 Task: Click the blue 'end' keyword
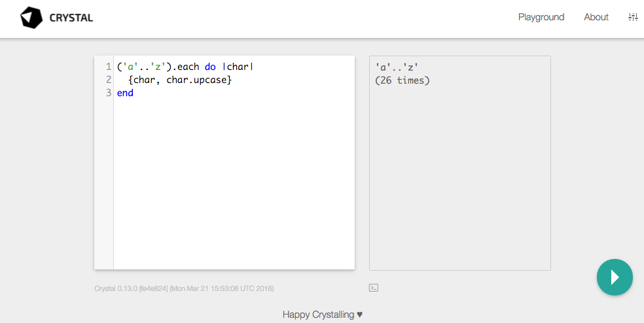point(125,93)
